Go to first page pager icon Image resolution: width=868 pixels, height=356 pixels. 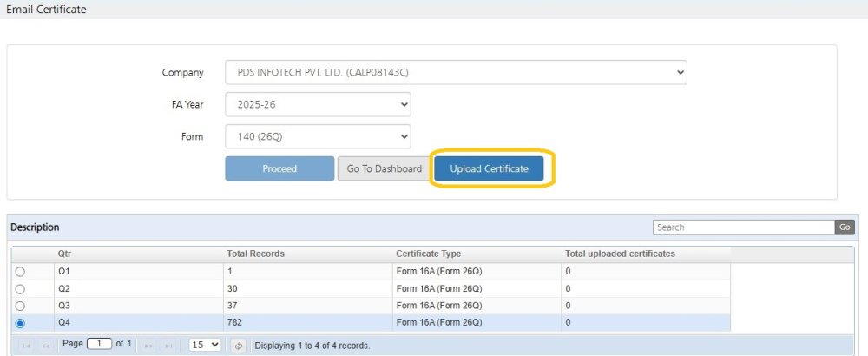point(26,346)
